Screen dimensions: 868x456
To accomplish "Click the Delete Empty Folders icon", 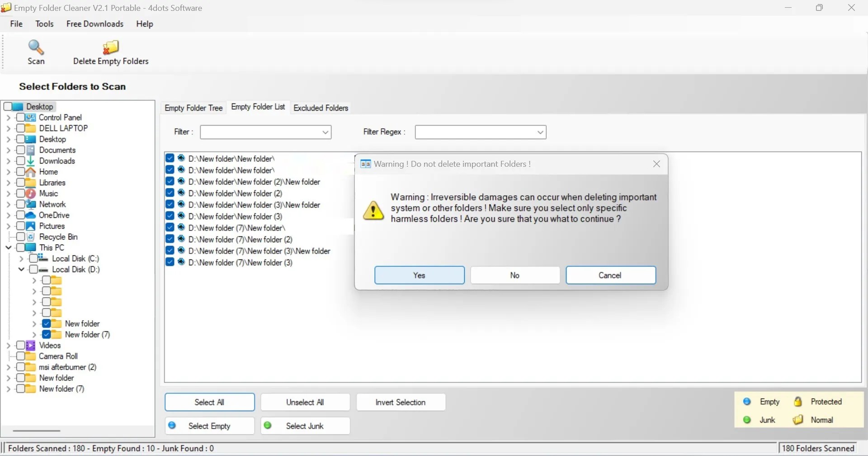I will pyautogui.click(x=111, y=52).
